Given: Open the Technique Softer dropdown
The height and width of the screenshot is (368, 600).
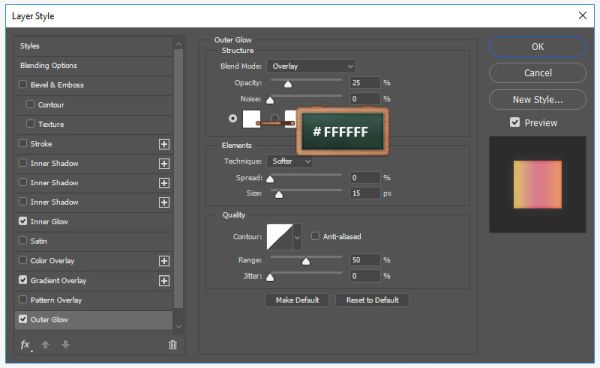Looking at the screenshot, I should pyautogui.click(x=290, y=161).
